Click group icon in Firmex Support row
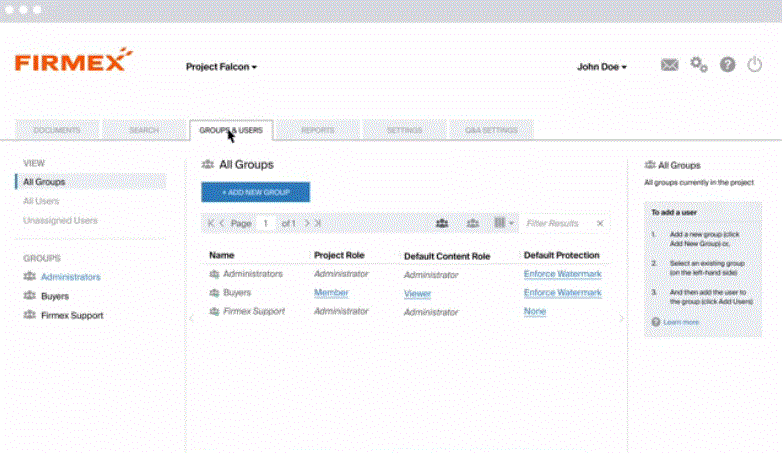782x453 pixels. click(214, 311)
